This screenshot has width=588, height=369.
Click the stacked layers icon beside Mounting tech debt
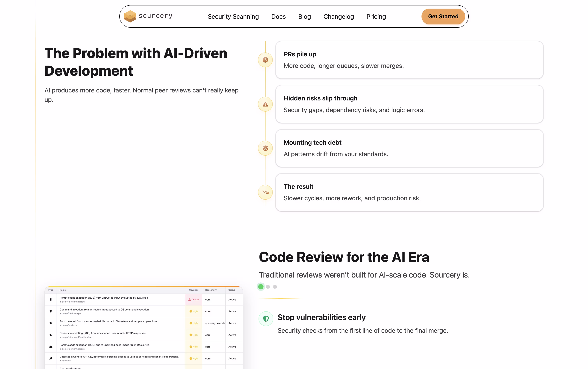pyautogui.click(x=265, y=148)
